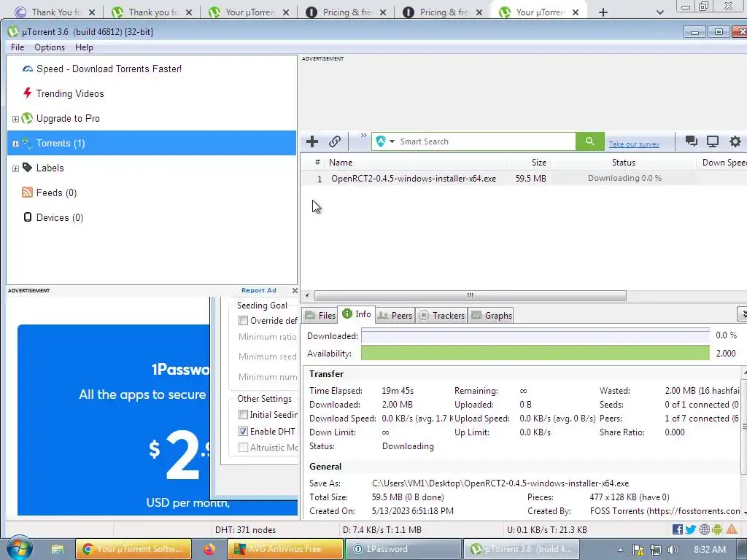747x560 pixels.
Task: Expand the Upgrade to Pro tree node
Action: pyautogui.click(x=15, y=119)
